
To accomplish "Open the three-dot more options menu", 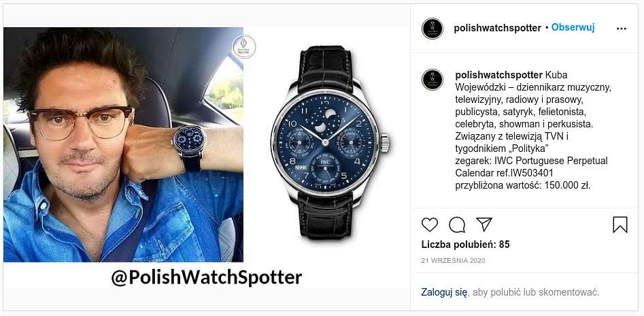I will click(x=622, y=29).
